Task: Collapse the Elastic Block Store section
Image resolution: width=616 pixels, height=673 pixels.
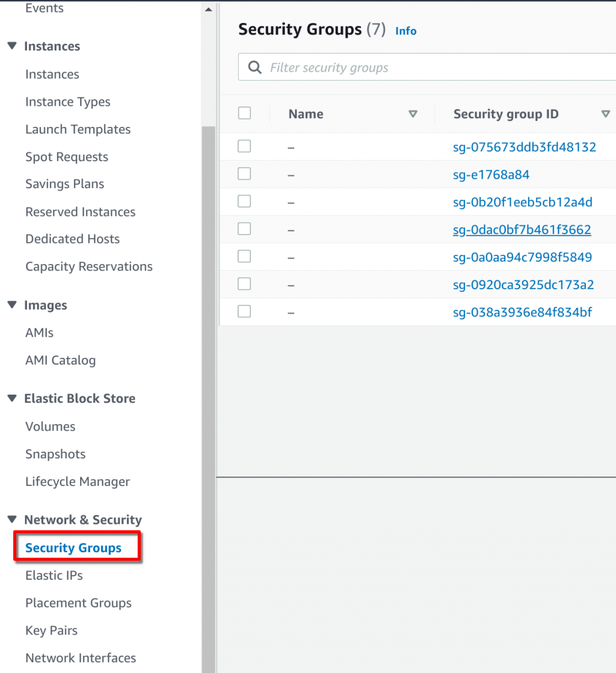Action: [12, 398]
